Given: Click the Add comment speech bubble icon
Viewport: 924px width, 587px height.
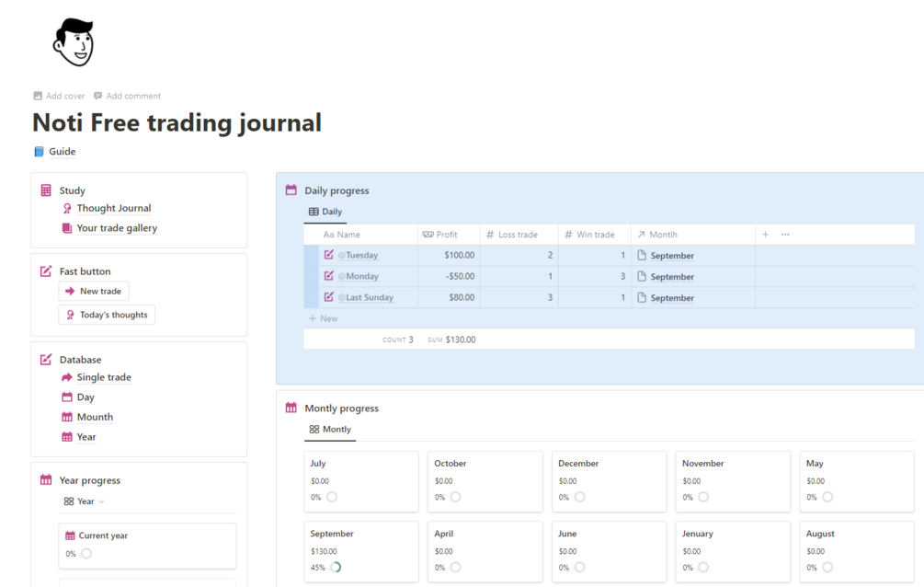Looking at the screenshot, I should 97,96.
